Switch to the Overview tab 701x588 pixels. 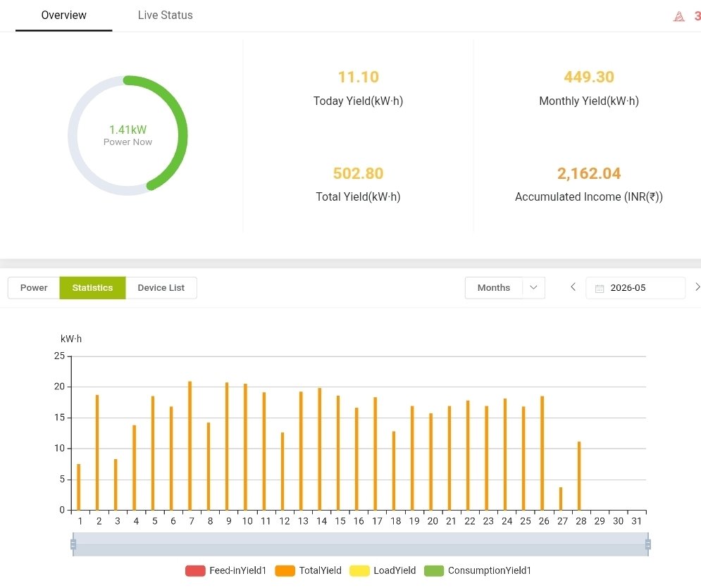(63, 15)
